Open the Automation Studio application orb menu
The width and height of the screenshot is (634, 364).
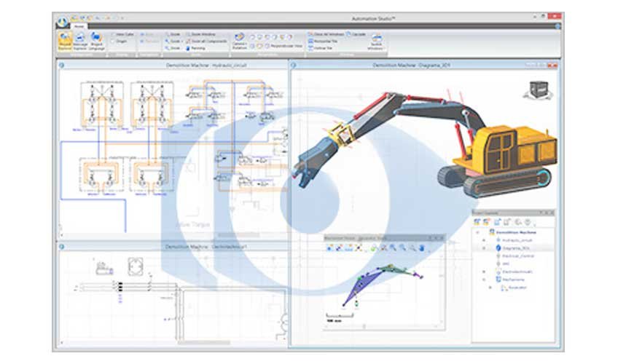62,21
